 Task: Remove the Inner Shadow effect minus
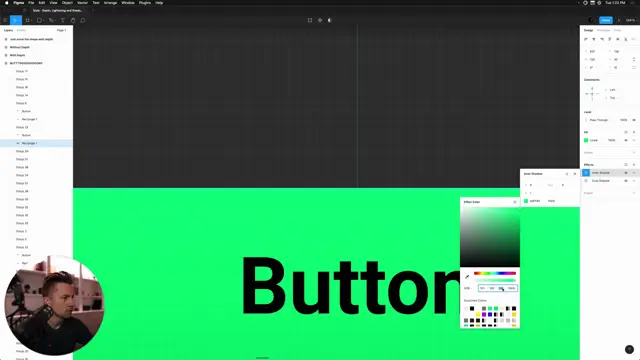click(x=634, y=173)
